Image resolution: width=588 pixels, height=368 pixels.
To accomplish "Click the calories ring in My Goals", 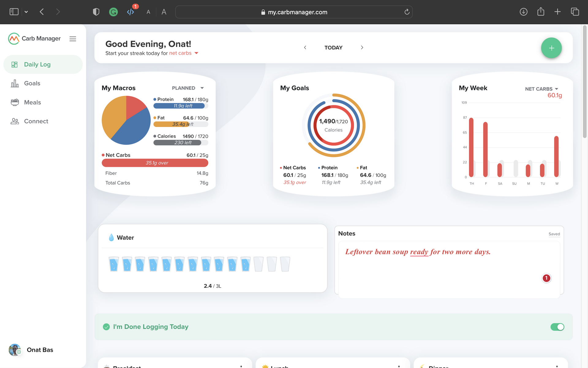I will [x=334, y=125].
